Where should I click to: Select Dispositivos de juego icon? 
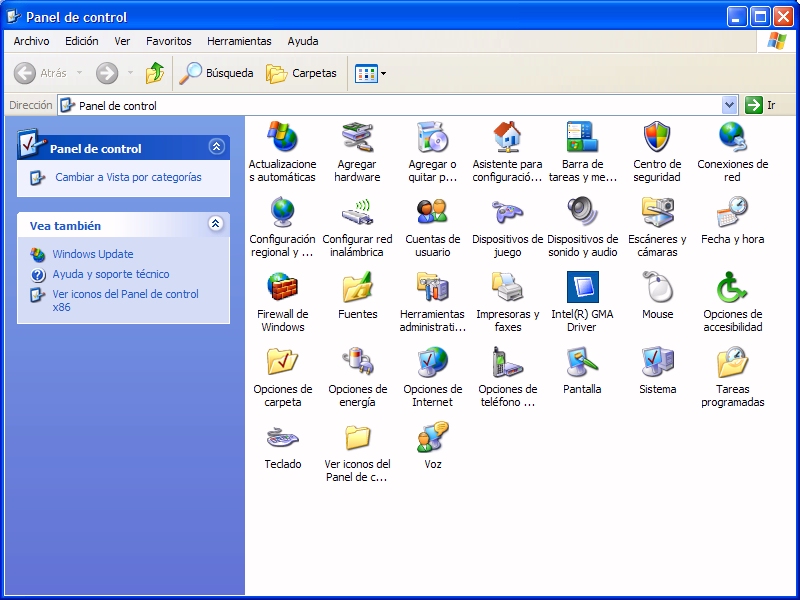pyautogui.click(x=507, y=212)
